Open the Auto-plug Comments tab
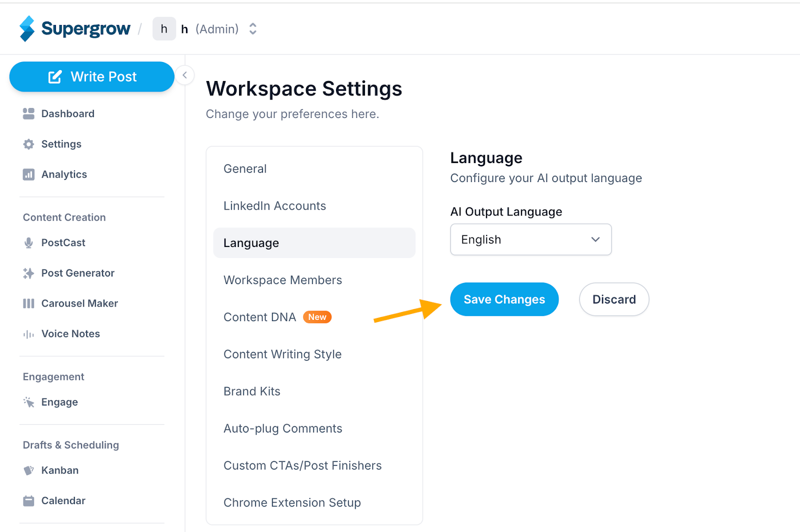This screenshot has width=800, height=532. (314, 428)
